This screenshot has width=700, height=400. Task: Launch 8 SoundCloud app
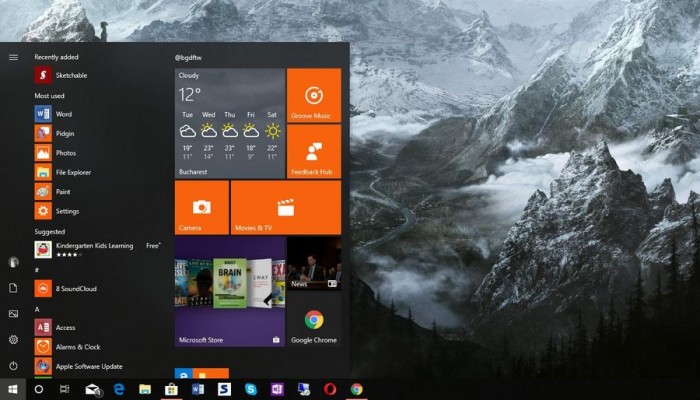click(x=97, y=288)
